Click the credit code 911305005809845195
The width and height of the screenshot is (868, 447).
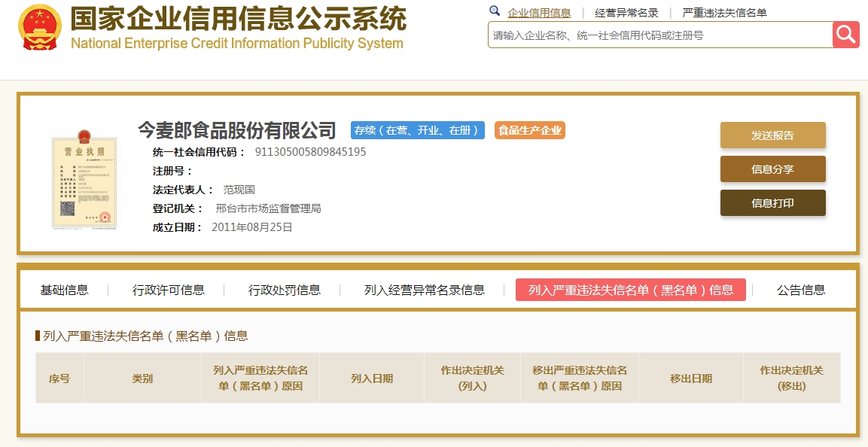coord(311,151)
